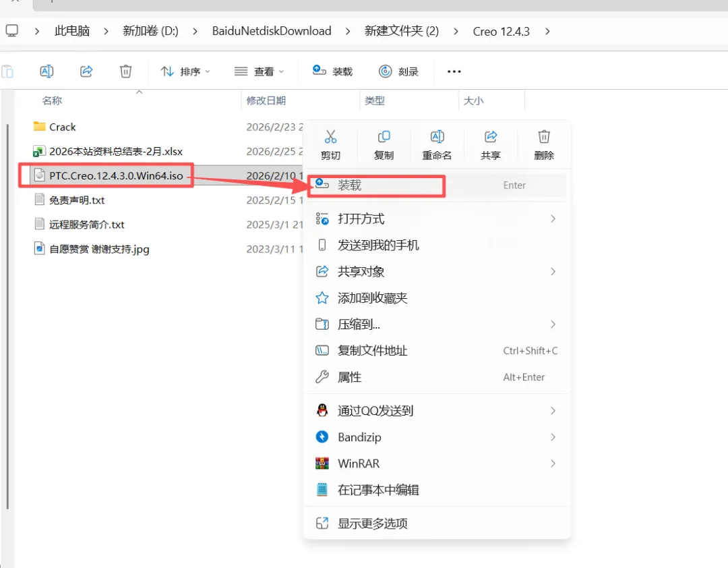Expand the Bandizip submenu arrow
The height and width of the screenshot is (568, 728).
pyautogui.click(x=553, y=437)
